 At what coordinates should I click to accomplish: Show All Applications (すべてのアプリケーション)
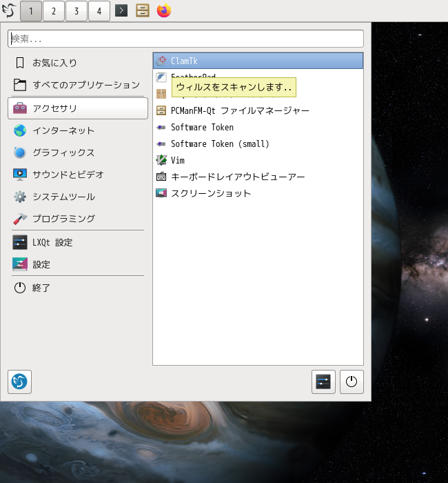(x=86, y=85)
